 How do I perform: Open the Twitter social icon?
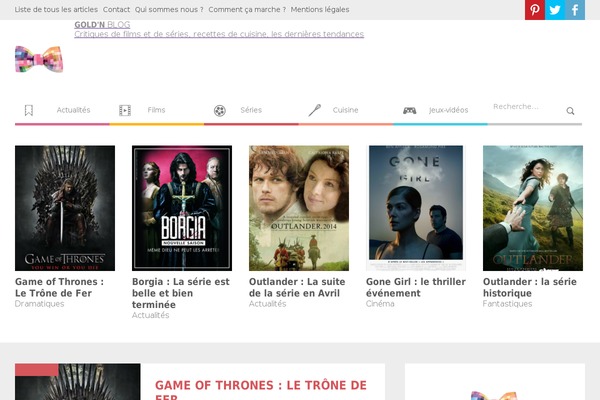(554, 10)
